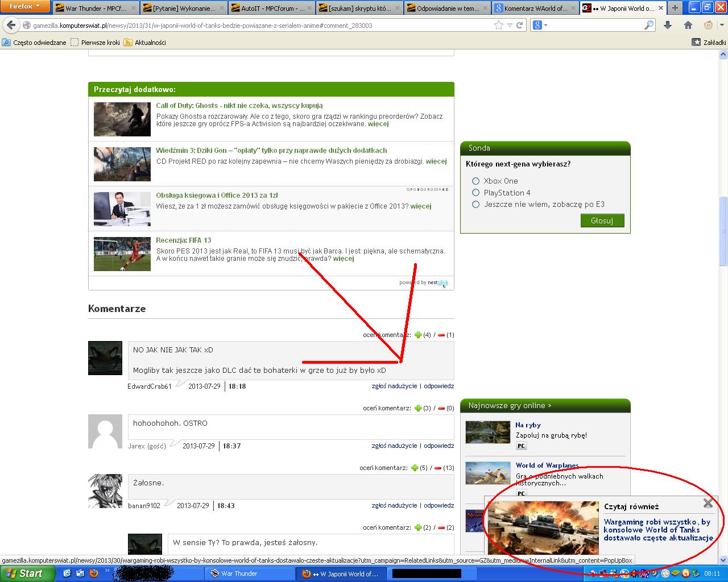Select 'Jeszcze nie wiem, zobaczę po E3'

(476, 205)
